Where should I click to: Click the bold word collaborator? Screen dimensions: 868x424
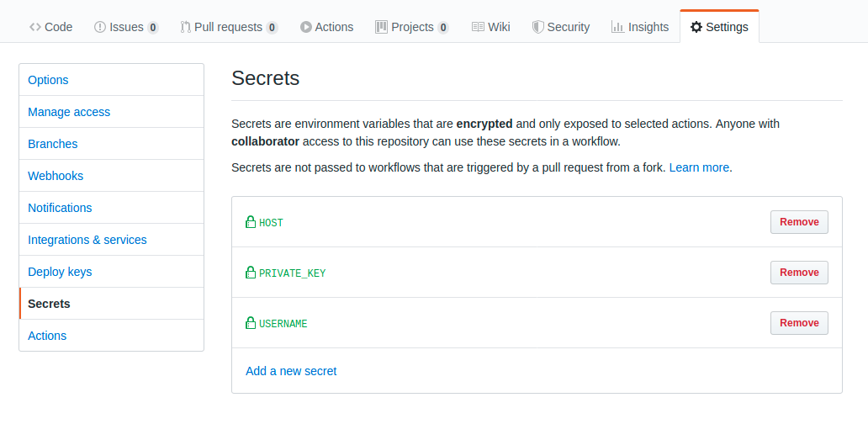click(265, 141)
